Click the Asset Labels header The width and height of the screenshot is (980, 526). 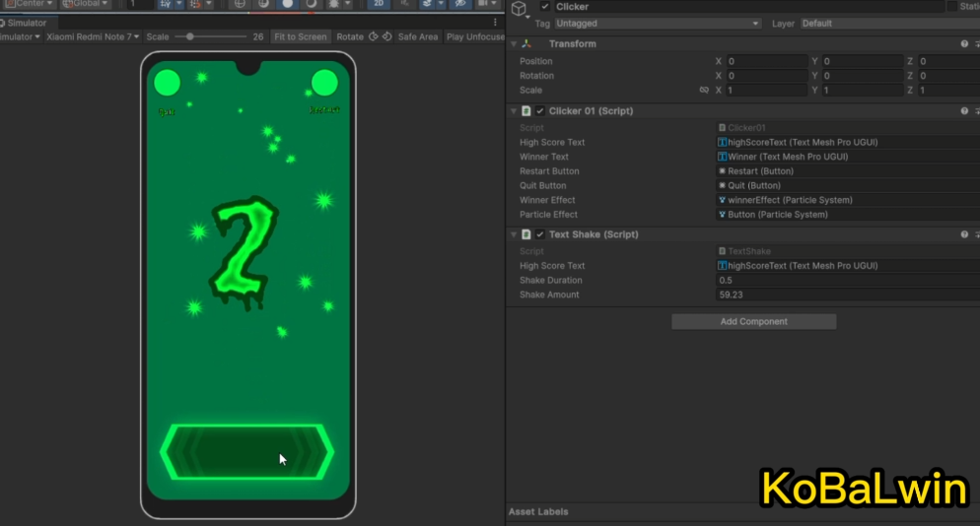click(x=538, y=511)
